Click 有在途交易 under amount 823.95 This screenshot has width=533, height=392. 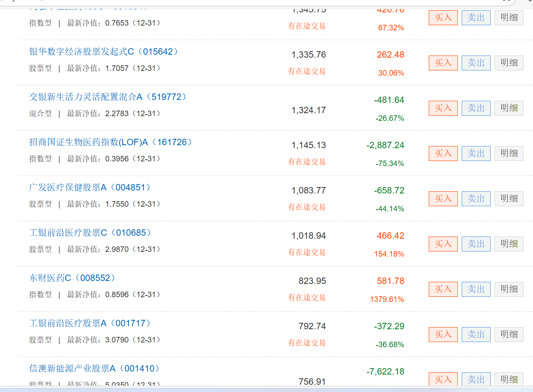coord(307,298)
